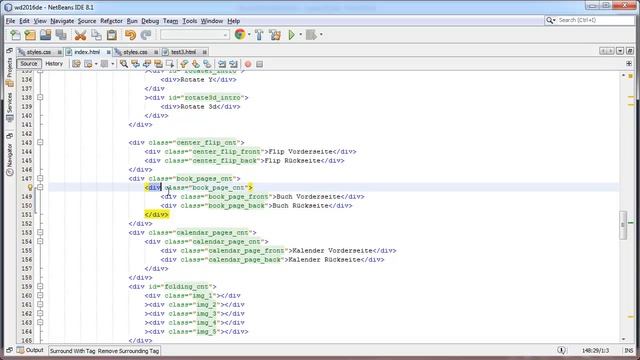Open the Projects side panel
Viewport: 640px width, 360px height.
[10, 72]
